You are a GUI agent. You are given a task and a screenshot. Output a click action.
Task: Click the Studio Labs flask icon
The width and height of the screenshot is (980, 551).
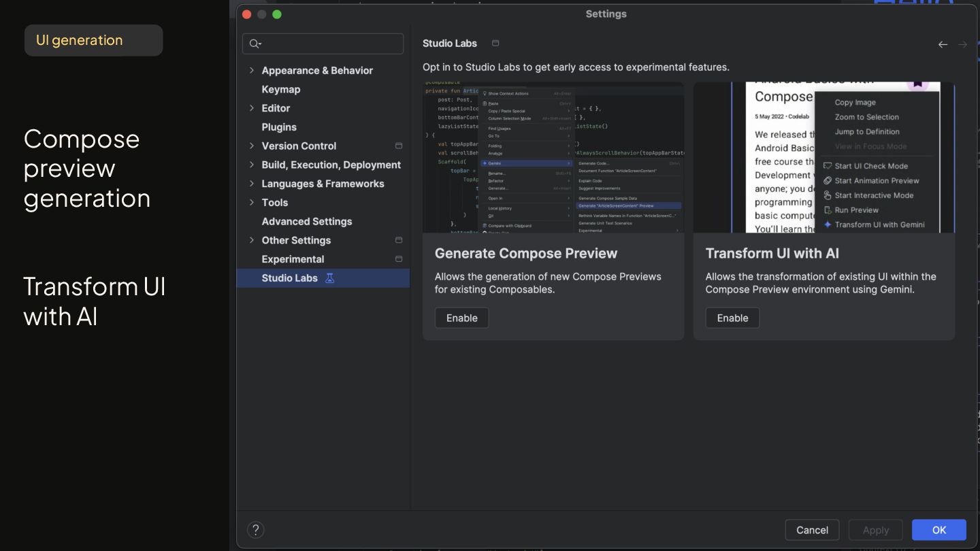coord(330,278)
